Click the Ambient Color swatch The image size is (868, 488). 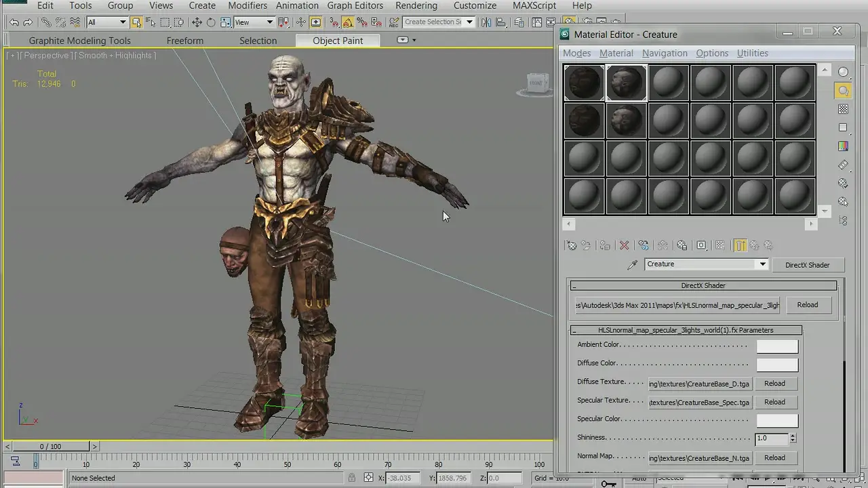click(777, 346)
